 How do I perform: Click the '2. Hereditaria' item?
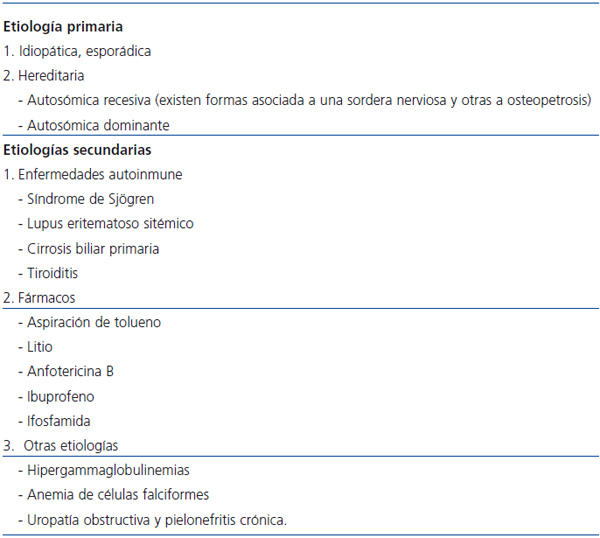tap(44, 75)
